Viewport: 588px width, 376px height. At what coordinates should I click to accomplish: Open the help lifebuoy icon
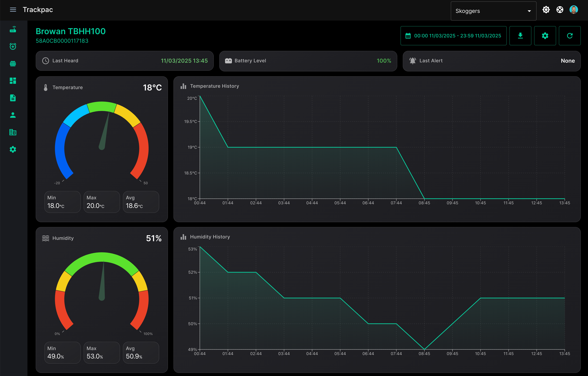[x=560, y=10]
